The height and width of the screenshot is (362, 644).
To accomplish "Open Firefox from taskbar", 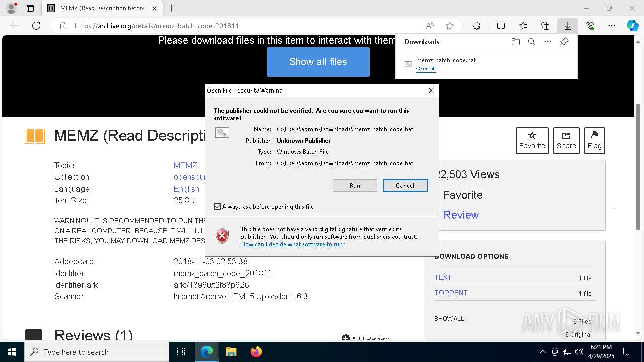I will coord(256,352).
